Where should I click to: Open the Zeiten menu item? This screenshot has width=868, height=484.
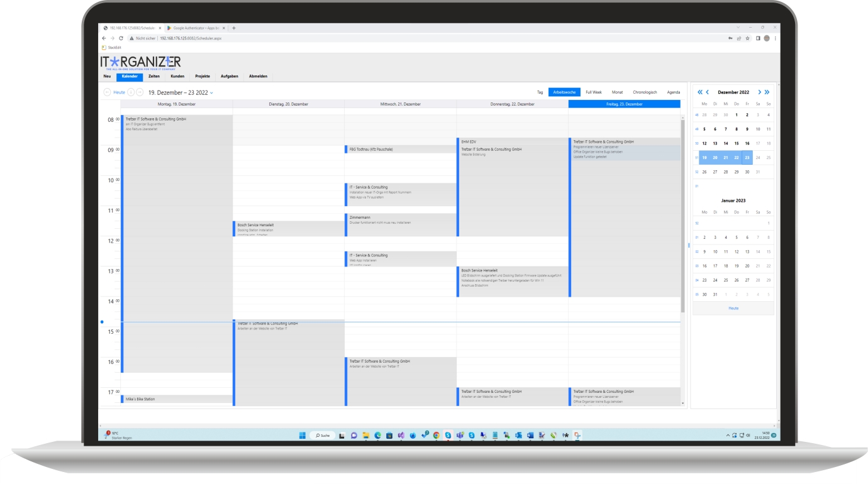154,76
